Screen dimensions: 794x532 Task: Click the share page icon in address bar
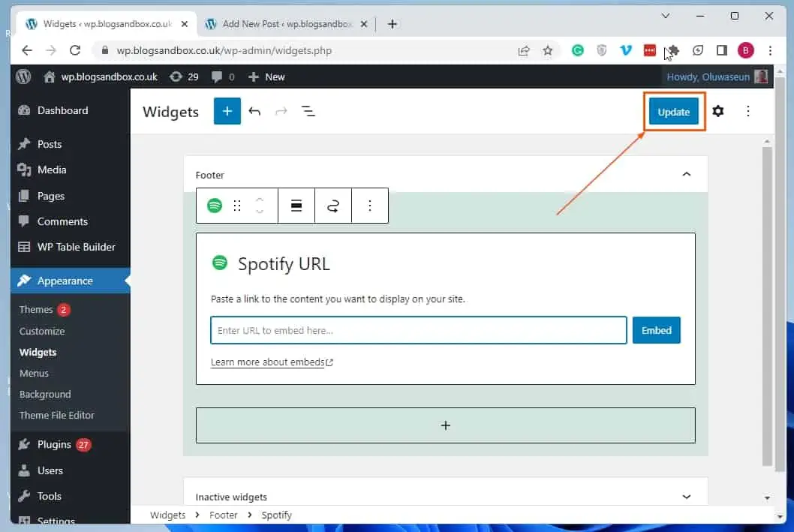(524, 50)
